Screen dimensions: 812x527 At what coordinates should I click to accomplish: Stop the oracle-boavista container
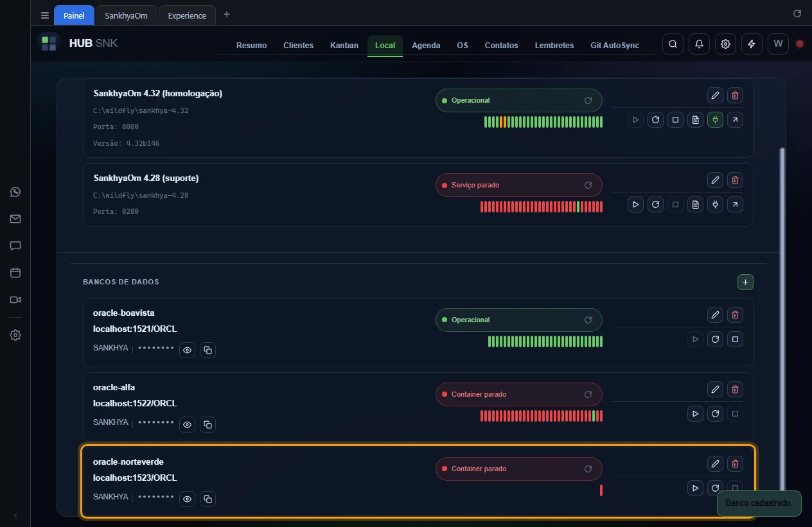coord(736,339)
